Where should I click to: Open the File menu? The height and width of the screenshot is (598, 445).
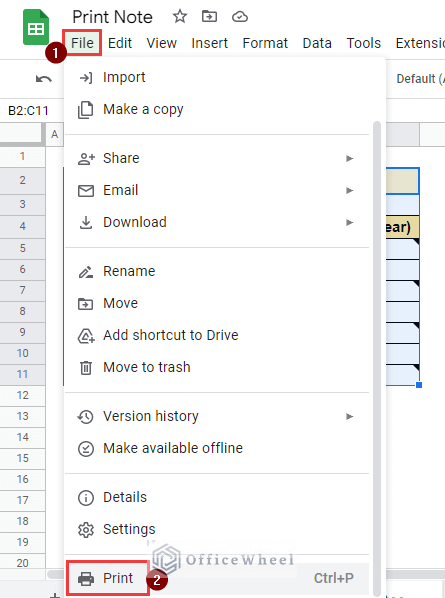click(82, 43)
